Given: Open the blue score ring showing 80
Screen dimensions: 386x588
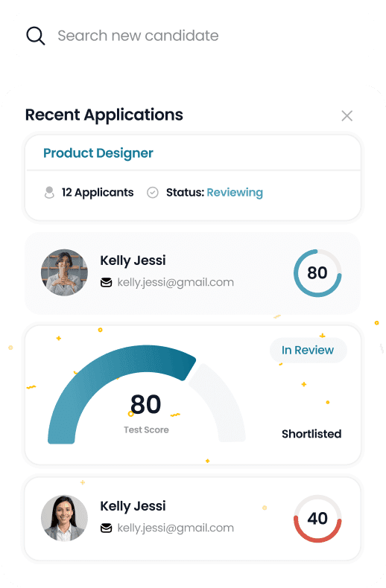Looking at the screenshot, I should click(x=317, y=273).
